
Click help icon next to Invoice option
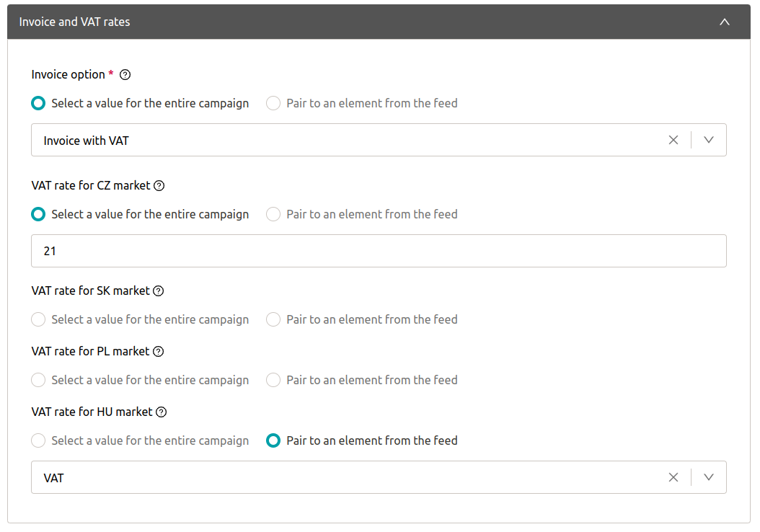[125, 74]
